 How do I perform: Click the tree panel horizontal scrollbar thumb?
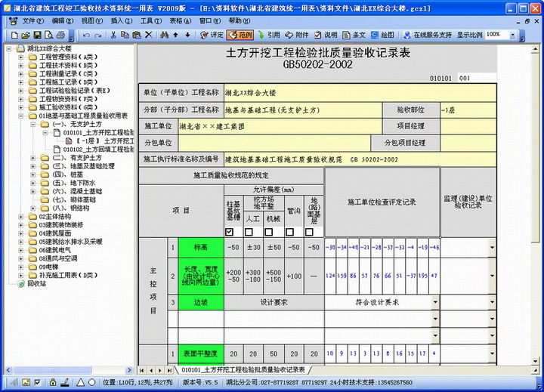click(52, 370)
